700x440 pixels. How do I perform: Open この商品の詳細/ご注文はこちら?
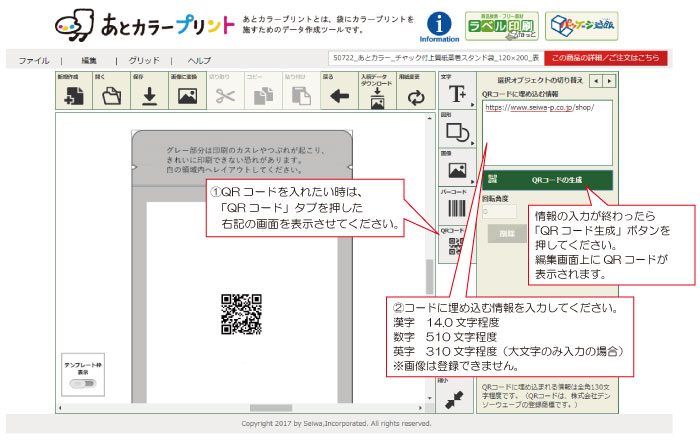[605, 58]
